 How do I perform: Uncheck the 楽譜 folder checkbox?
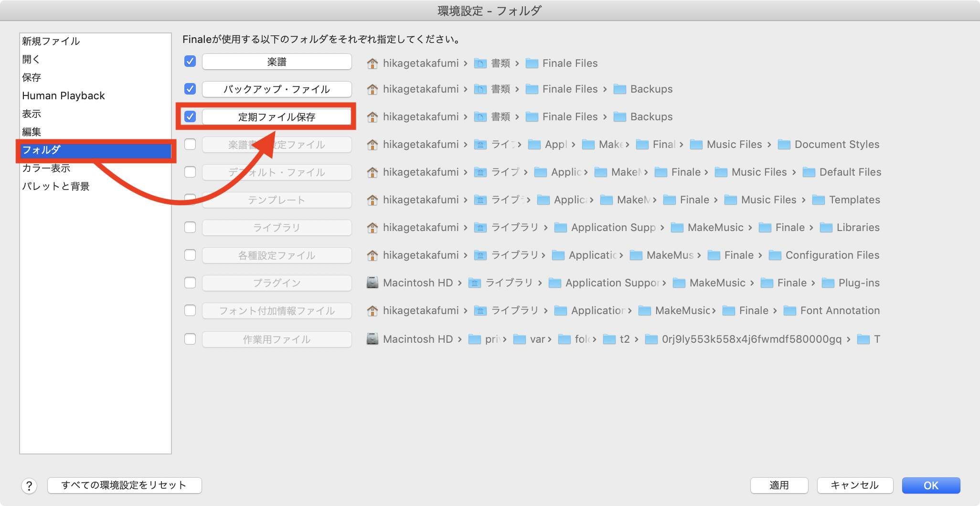(x=190, y=61)
